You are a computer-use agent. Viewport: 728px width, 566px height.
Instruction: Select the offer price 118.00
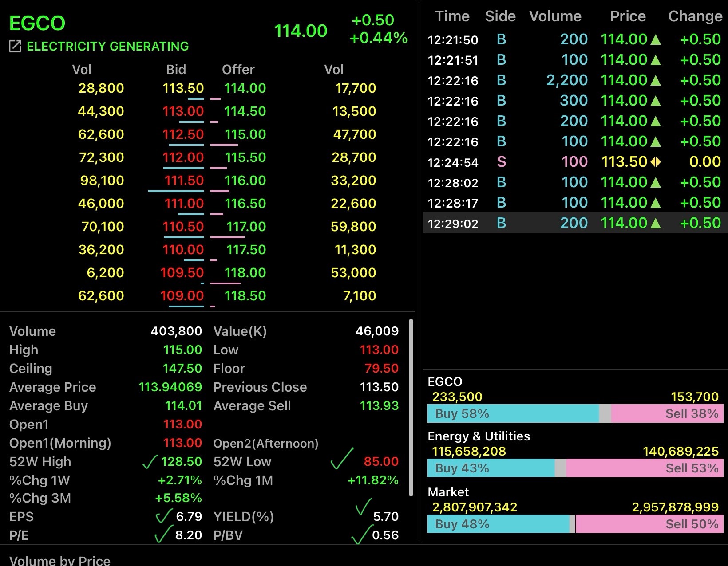coord(245,273)
